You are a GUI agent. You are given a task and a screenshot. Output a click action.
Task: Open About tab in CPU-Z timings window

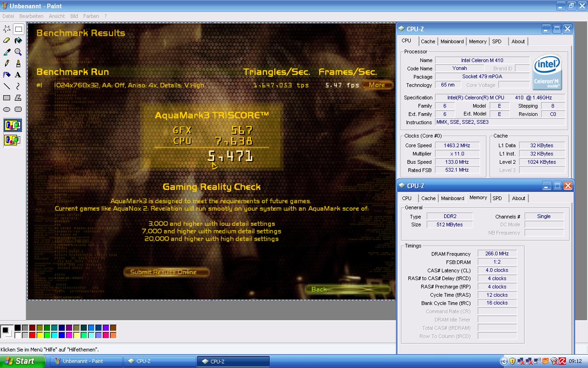519,198
